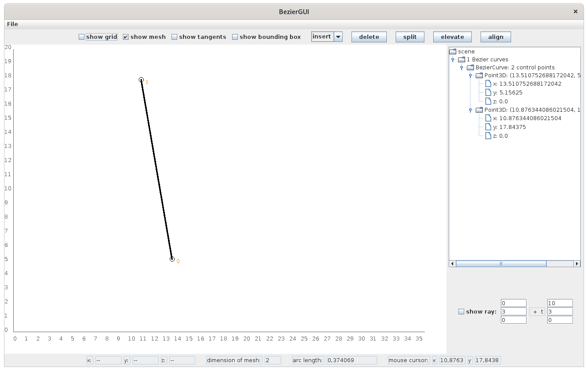Collapse the first Point3D tree node
Image resolution: width=588 pixels, height=371 pixels.
pos(470,76)
